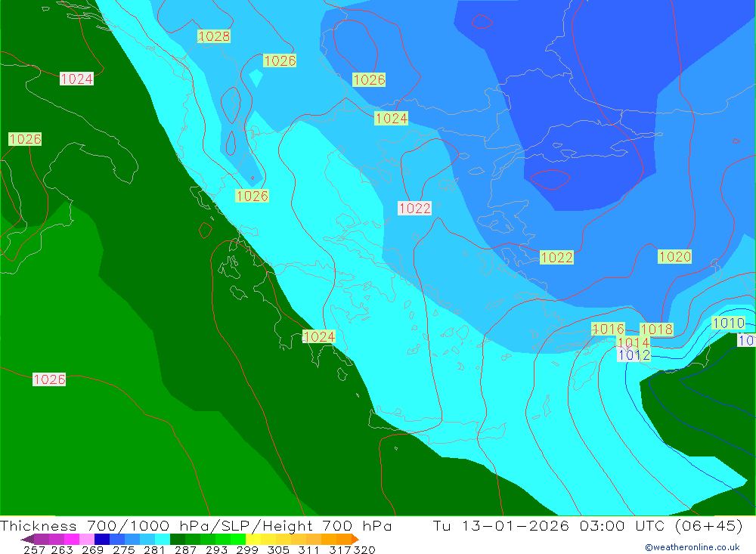The width and height of the screenshot is (756, 554).
Task: Select the 1020 pressure label
Action: click(674, 256)
